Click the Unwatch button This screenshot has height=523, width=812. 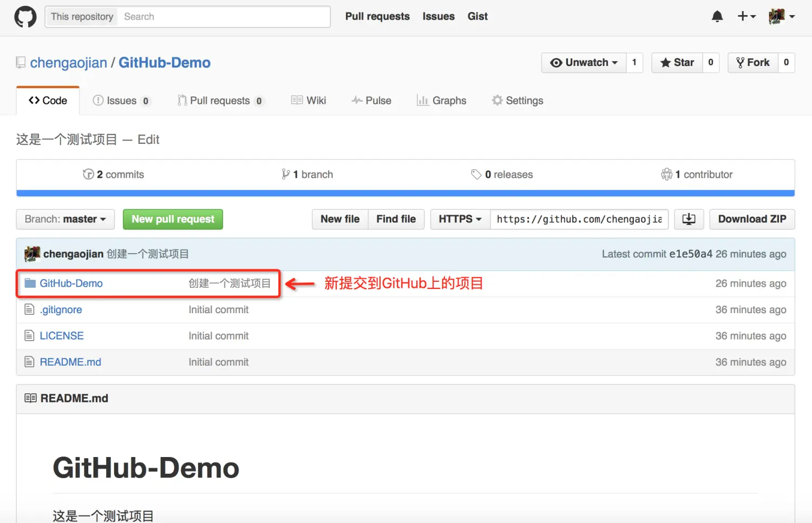tap(584, 63)
